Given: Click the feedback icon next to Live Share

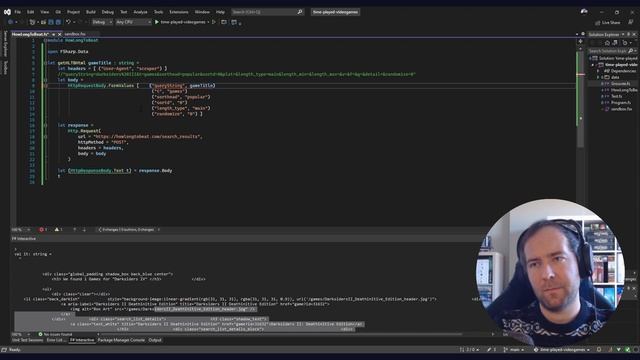Looking at the screenshot, I should click(x=631, y=22).
